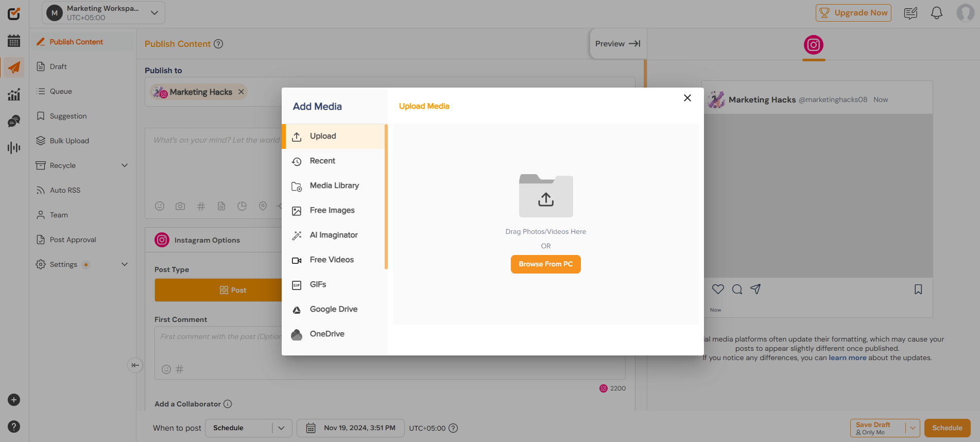Close the Add Media dialog

[x=687, y=98]
